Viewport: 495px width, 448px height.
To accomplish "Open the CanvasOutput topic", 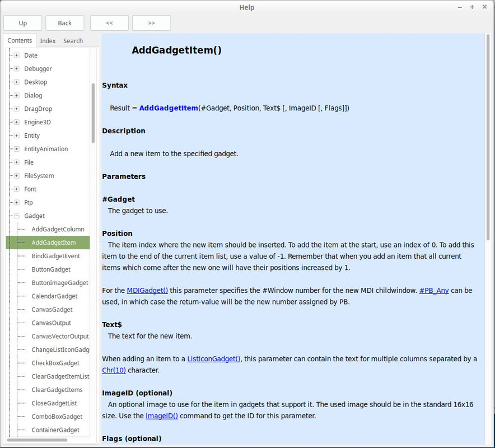I will point(52,323).
